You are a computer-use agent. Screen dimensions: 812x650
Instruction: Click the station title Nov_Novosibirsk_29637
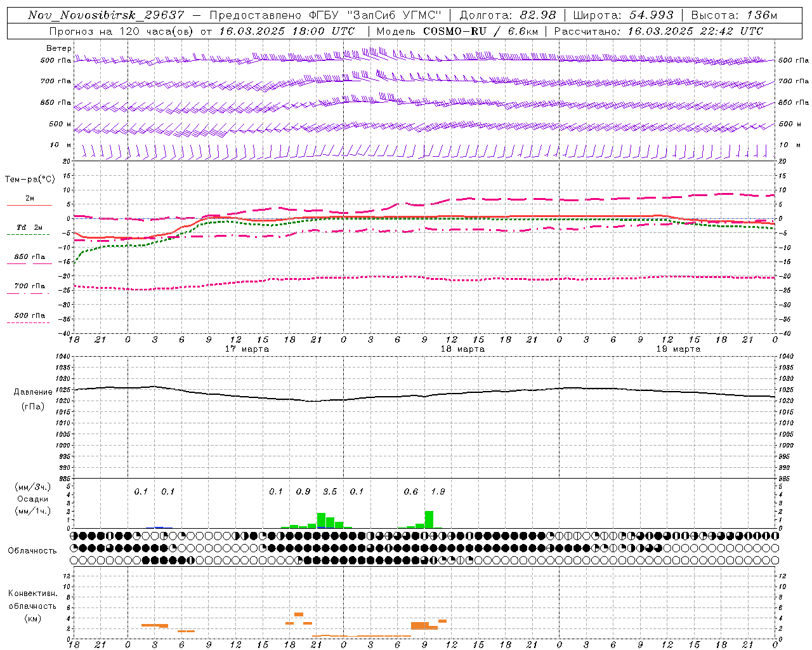[107, 15]
